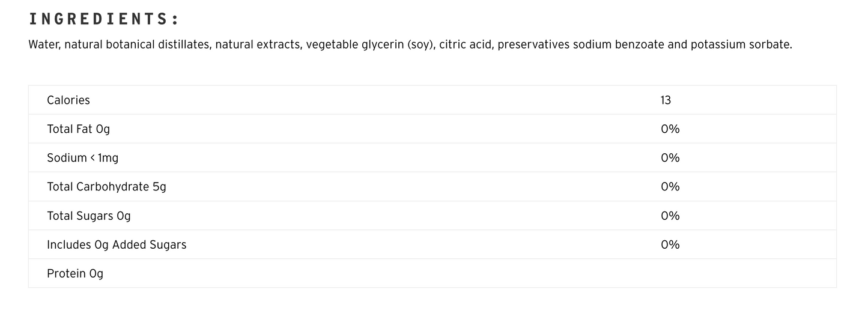
Task: Click the INGREDIENTS heading
Action: 103,19
